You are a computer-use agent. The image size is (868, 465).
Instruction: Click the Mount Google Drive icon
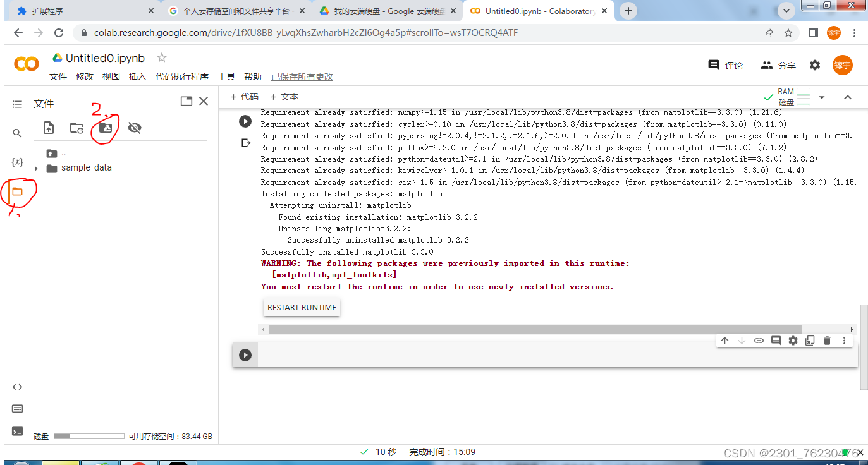coord(106,127)
